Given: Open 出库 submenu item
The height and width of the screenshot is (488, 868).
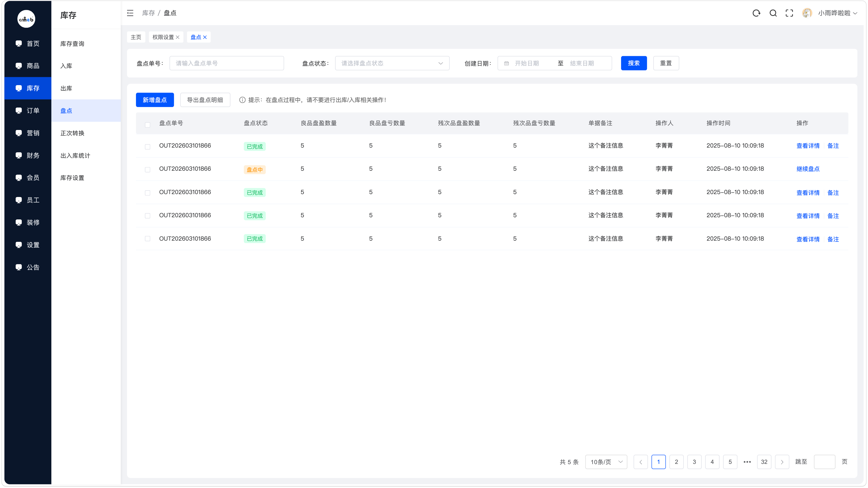Looking at the screenshot, I should 86,88.
